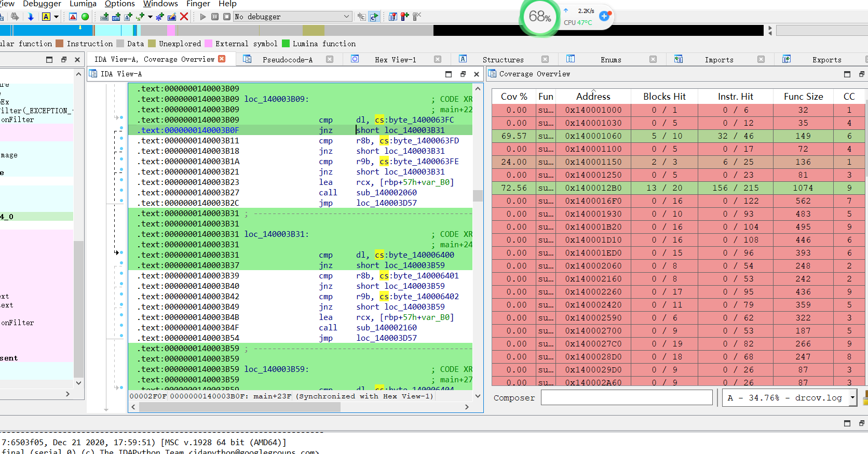Click the blue asterisk array icon
Image resolution: width=868 pixels, height=454 pixels.
(160, 17)
